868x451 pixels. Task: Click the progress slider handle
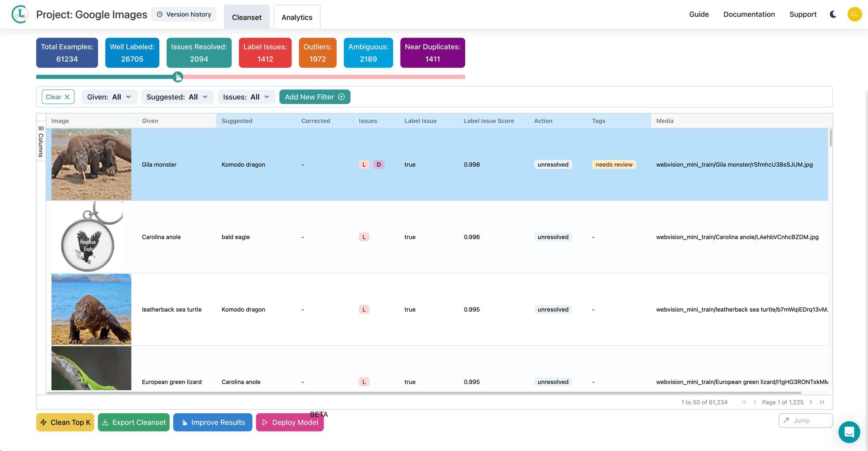[x=178, y=77]
